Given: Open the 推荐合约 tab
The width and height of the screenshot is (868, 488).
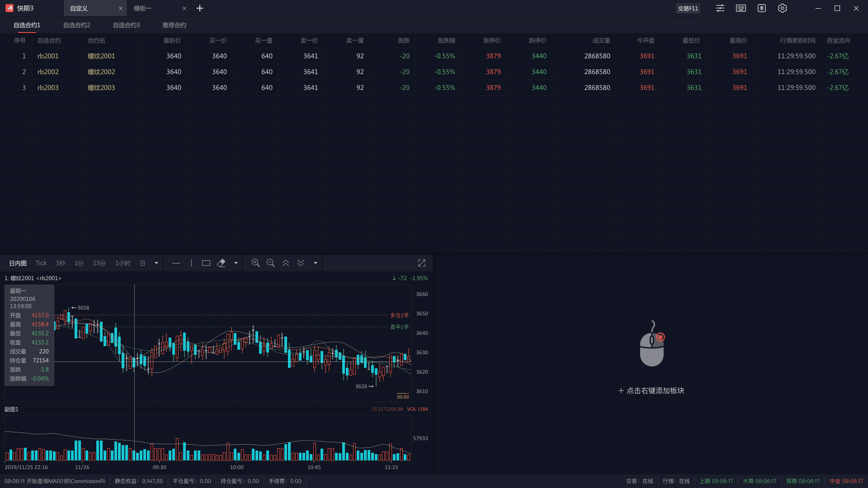Looking at the screenshot, I should (175, 25).
